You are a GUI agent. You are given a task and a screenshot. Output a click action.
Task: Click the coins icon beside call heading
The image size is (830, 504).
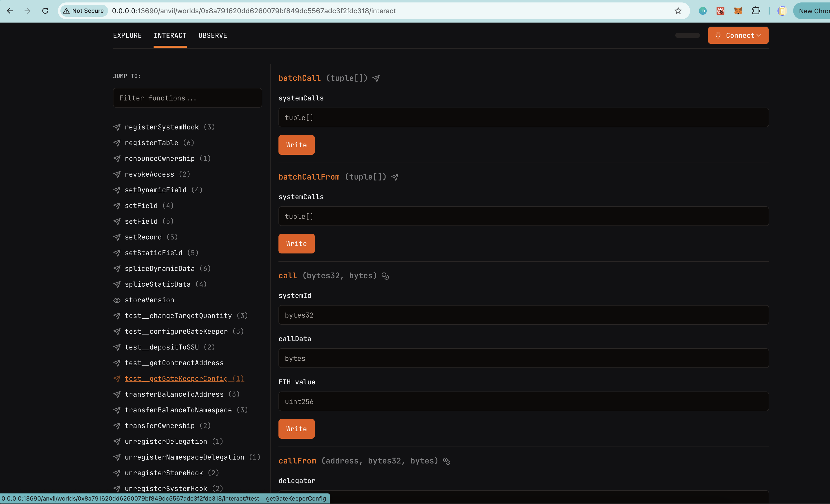(x=385, y=276)
